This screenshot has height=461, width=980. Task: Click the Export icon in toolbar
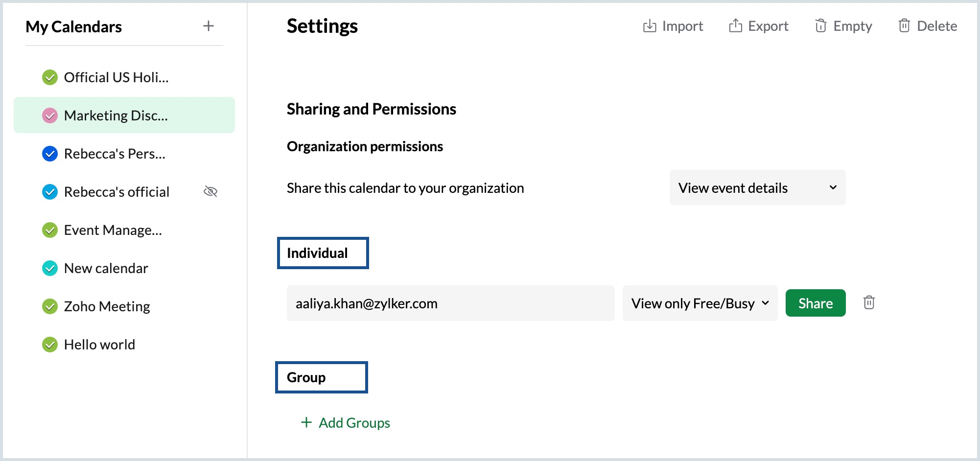[735, 26]
